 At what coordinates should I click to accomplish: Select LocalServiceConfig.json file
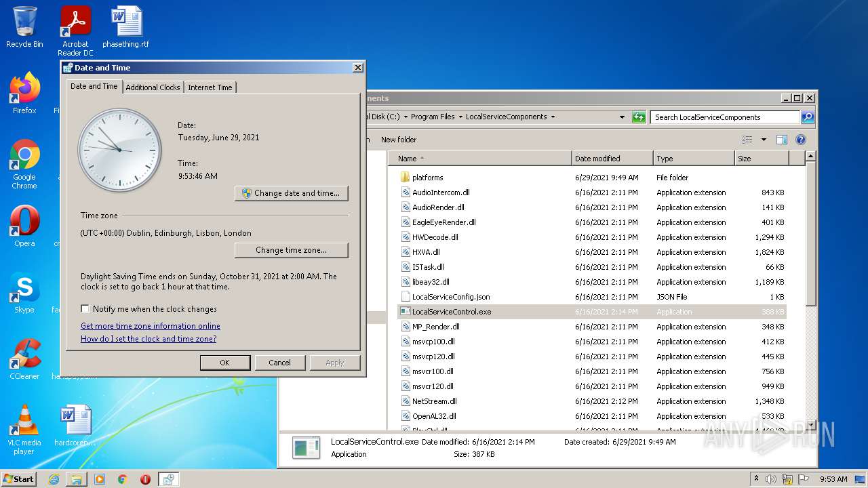coord(592,297)
